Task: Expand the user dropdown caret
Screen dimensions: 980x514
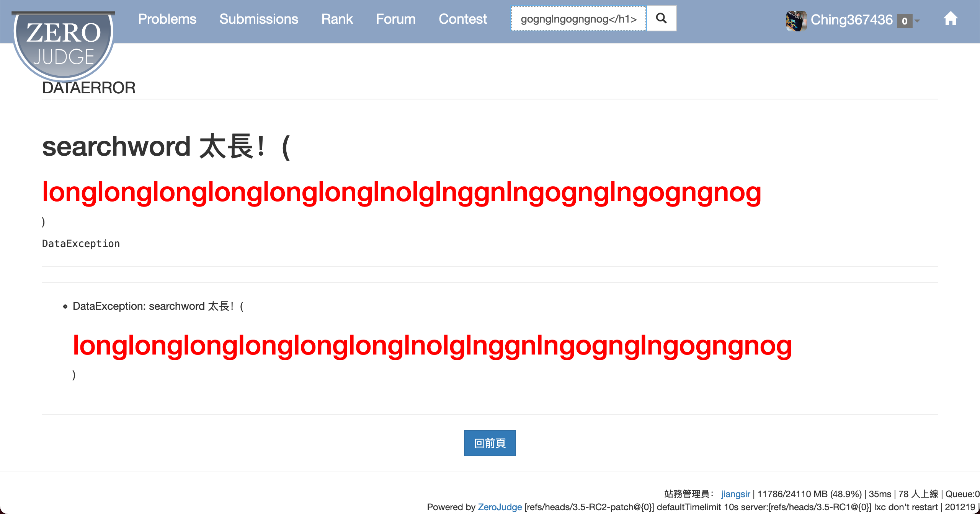Action: point(917,21)
